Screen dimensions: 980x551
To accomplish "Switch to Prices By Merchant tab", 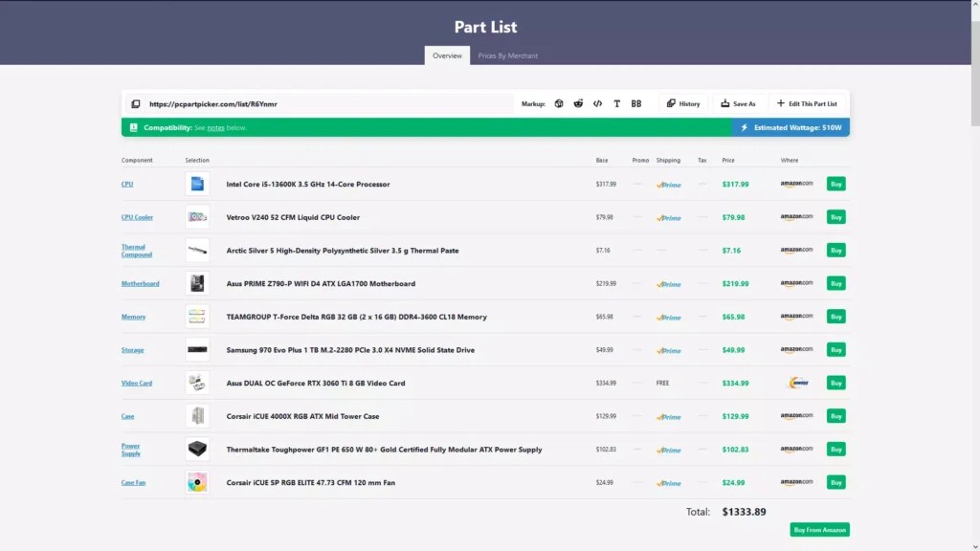I will pyautogui.click(x=507, y=55).
